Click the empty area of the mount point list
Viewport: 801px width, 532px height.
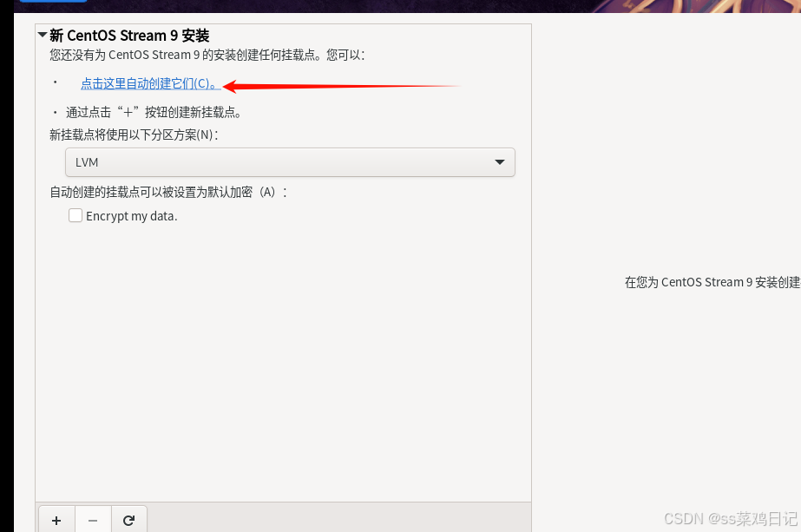pyautogui.click(x=283, y=358)
